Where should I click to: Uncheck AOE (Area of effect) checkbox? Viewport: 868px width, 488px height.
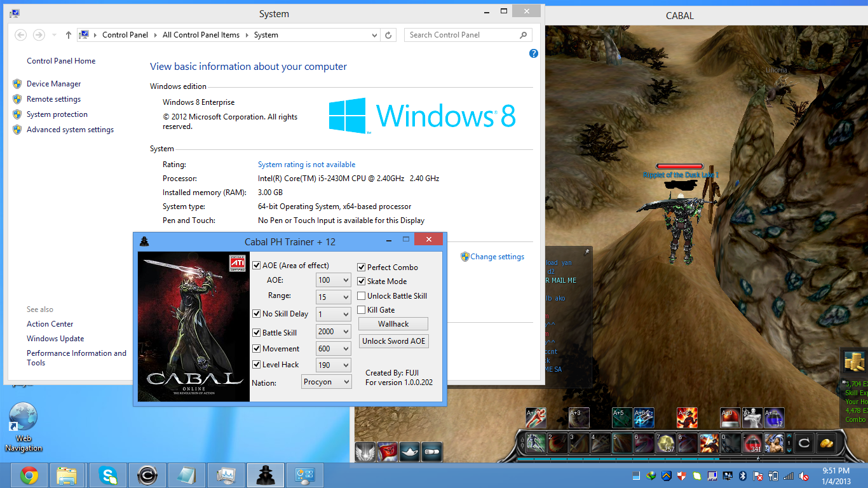[x=257, y=266]
